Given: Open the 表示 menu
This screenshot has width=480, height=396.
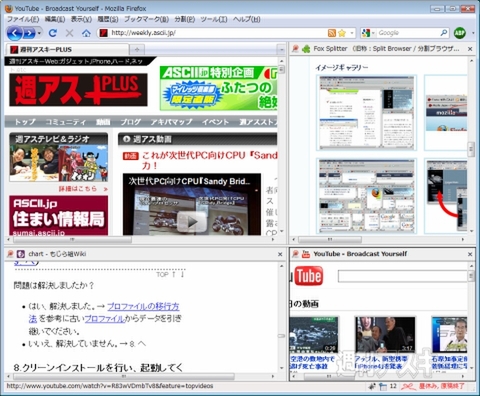Looking at the screenshot, I should [x=81, y=19].
